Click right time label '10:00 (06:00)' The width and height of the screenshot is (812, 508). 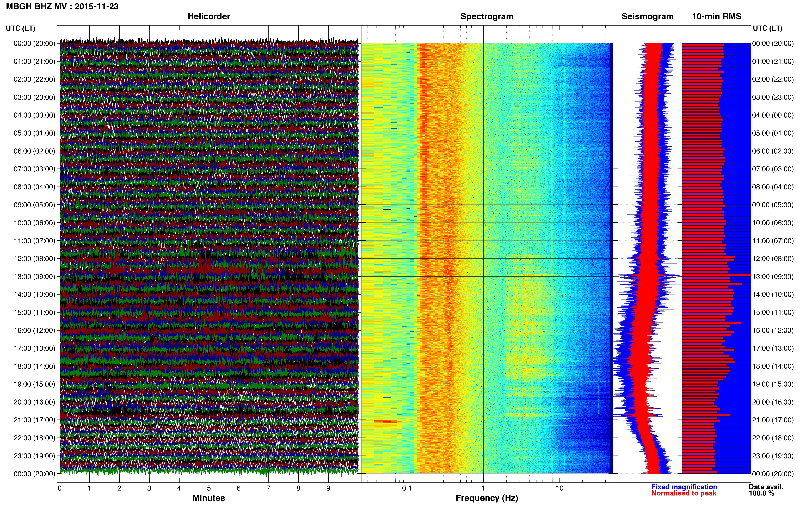(773, 223)
